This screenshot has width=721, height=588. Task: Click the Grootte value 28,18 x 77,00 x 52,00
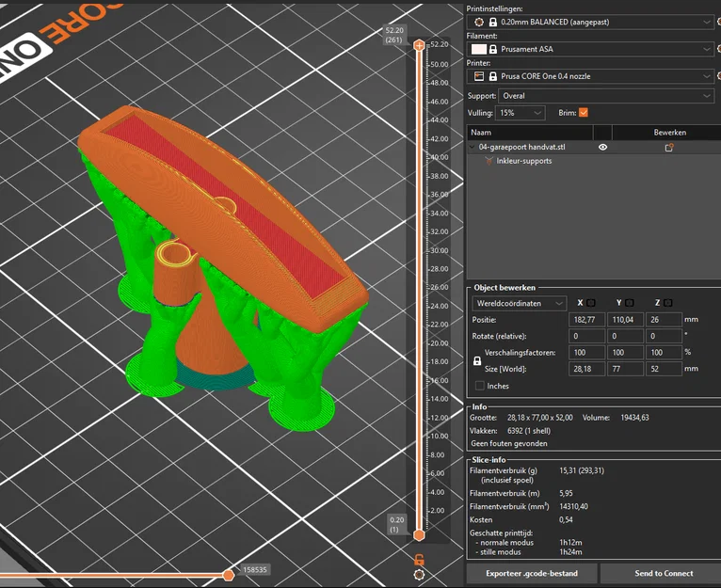pyautogui.click(x=540, y=418)
